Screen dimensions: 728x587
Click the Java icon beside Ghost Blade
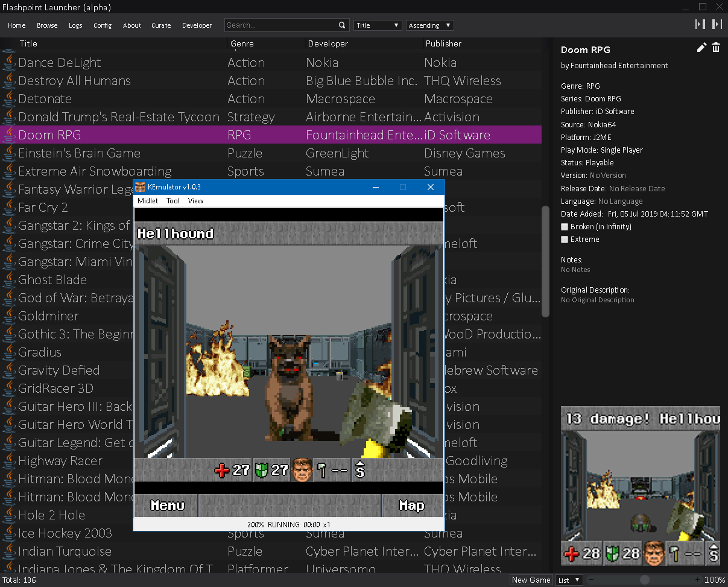coord(8,280)
